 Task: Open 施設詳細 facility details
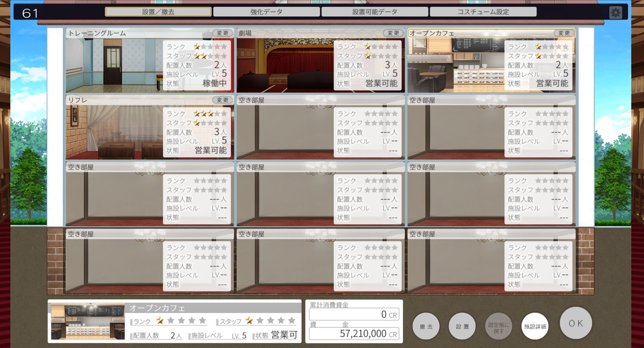(535, 326)
